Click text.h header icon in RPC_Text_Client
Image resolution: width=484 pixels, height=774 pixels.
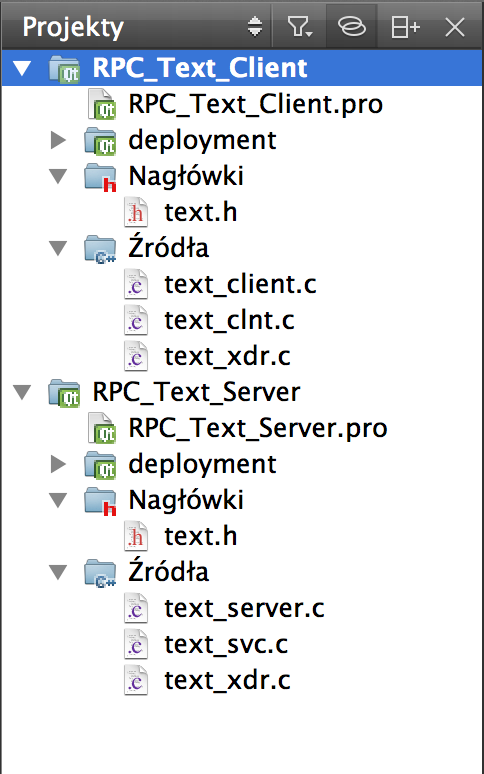click(x=136, y=213)
